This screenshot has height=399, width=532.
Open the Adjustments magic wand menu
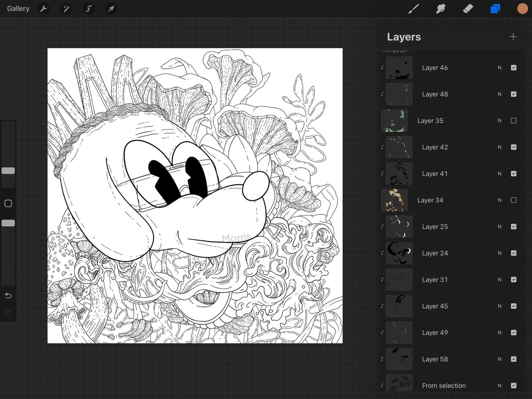click(66, 8)
